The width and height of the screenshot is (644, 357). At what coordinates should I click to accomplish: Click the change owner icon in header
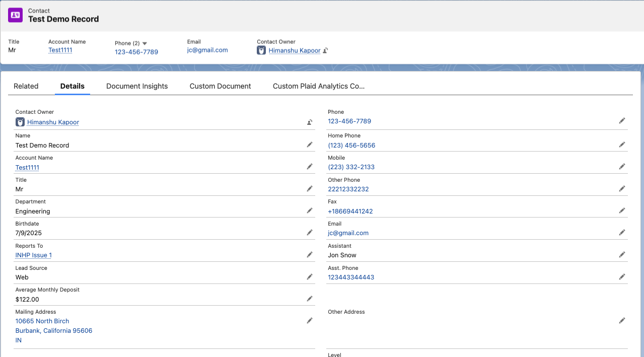click(x=325, y=50)
